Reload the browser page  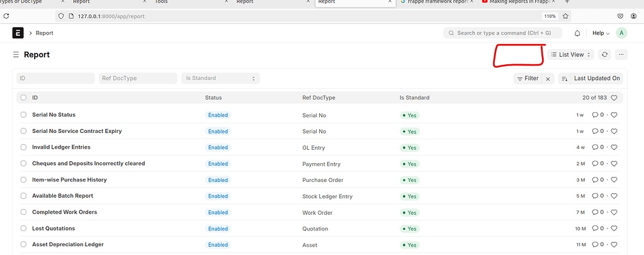click(x=6, y=16)
